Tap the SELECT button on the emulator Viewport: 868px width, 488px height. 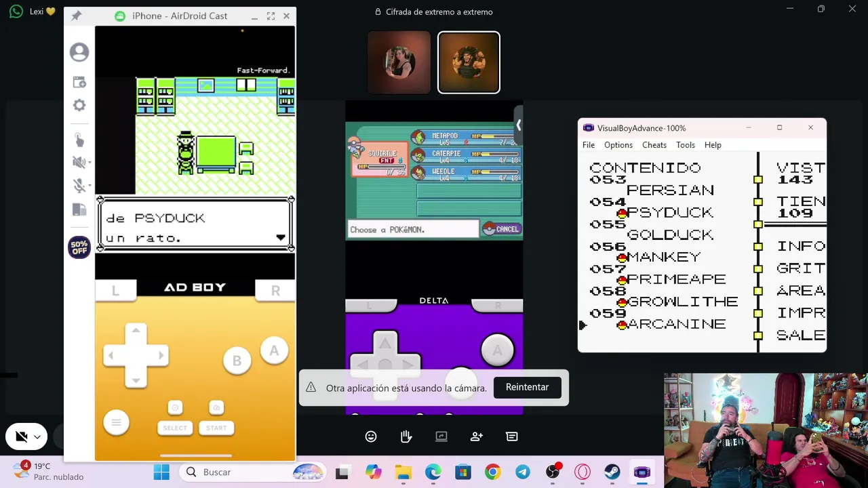click(x=175, y=428)
